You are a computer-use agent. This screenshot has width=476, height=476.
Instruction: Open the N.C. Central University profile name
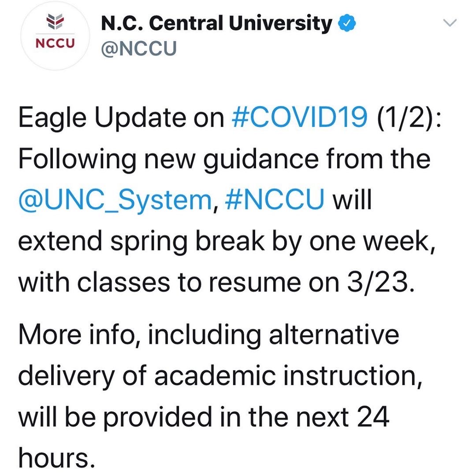point(216,23)
